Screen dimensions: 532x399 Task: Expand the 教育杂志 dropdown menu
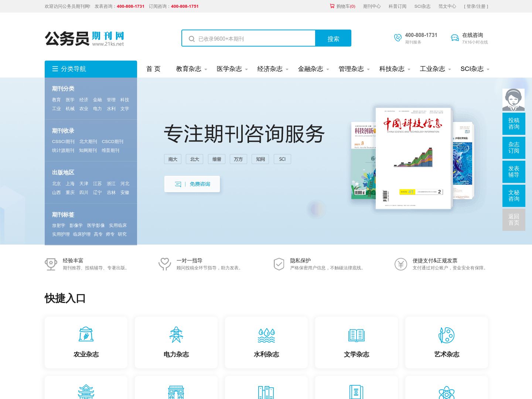click(x=191, y=69)
